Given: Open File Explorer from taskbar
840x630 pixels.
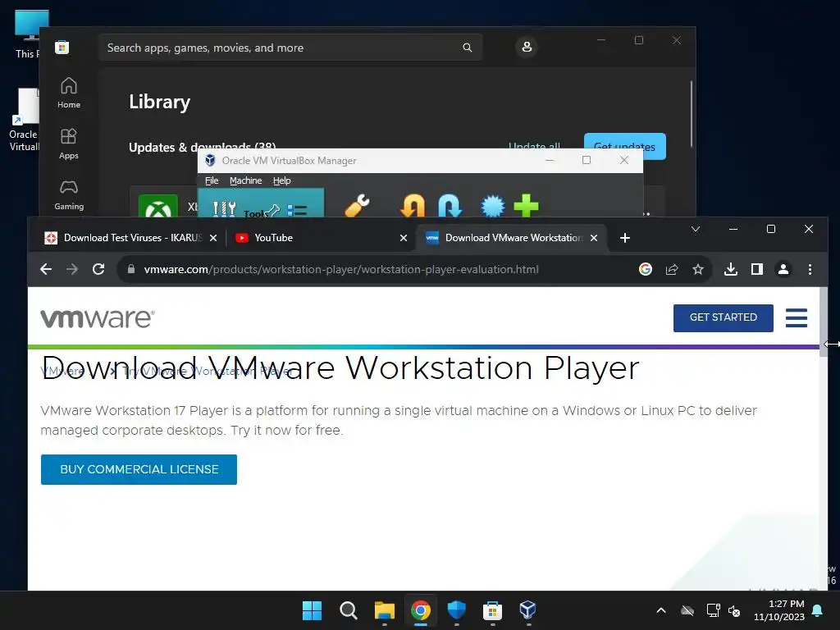Looking at the screenshot, I should 384,610.
